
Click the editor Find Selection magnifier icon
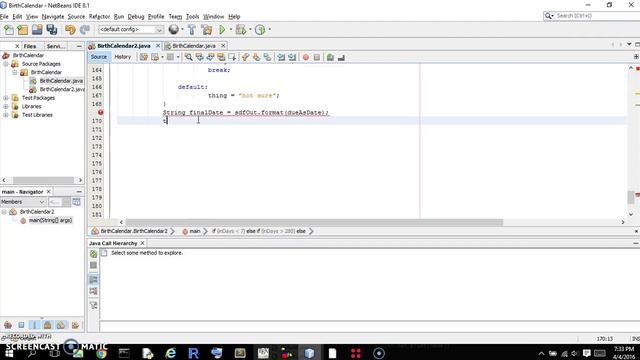pos(189,57)
